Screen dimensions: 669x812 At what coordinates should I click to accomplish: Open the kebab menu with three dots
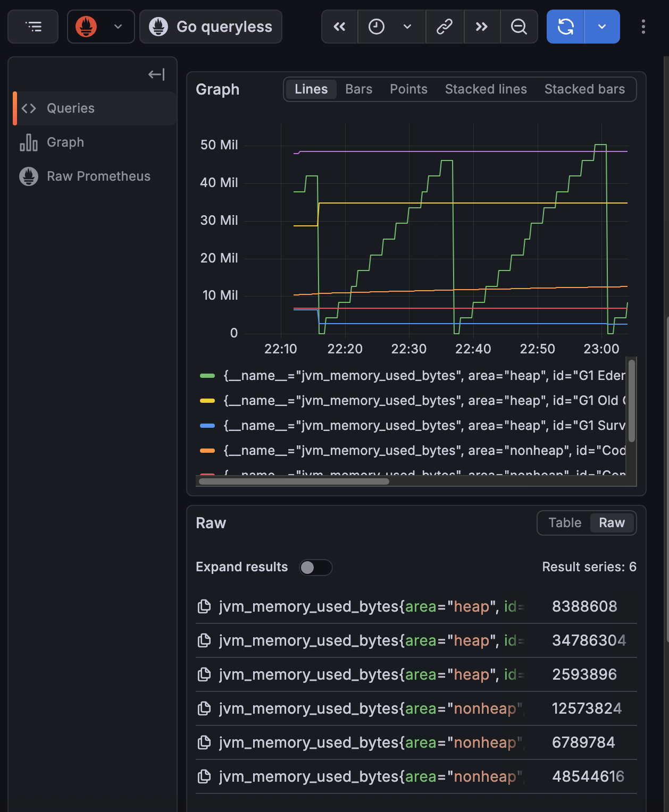[x=643, y=27]
